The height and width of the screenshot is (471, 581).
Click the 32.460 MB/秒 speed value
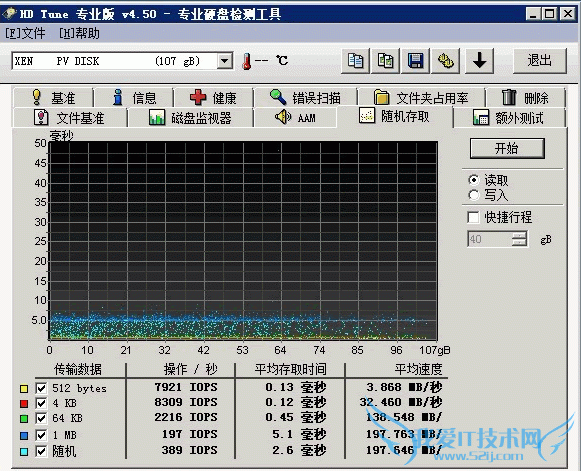coord(401,402)
